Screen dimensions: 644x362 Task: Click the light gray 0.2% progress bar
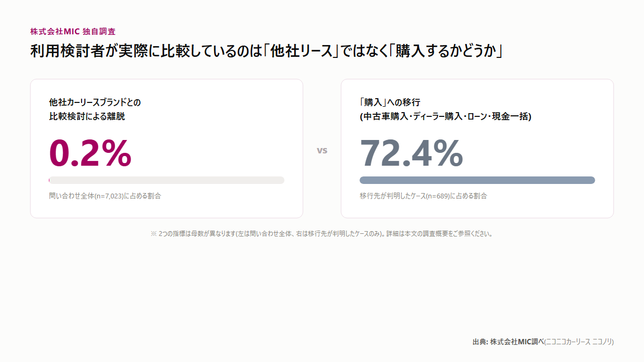click(x=166, y=180)
